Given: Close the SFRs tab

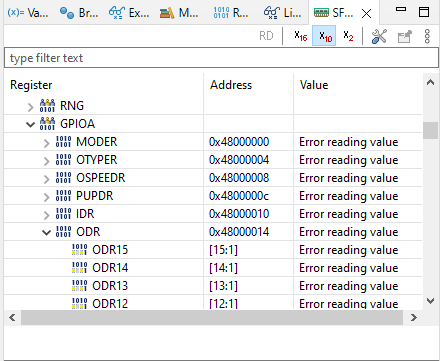Looking at the screenshot, I should coord(366,14).
